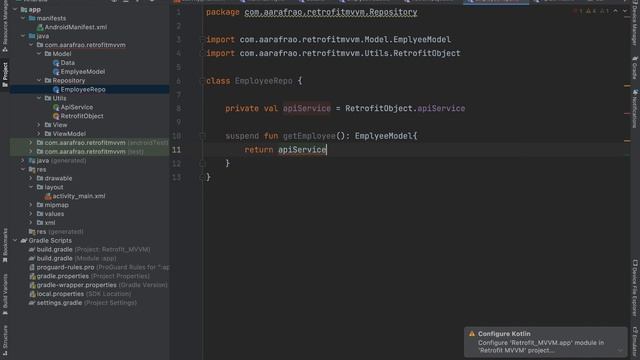Expand the java (generated) folder
The height and width of the screenshot is (360, 640).
click(23, 160)
